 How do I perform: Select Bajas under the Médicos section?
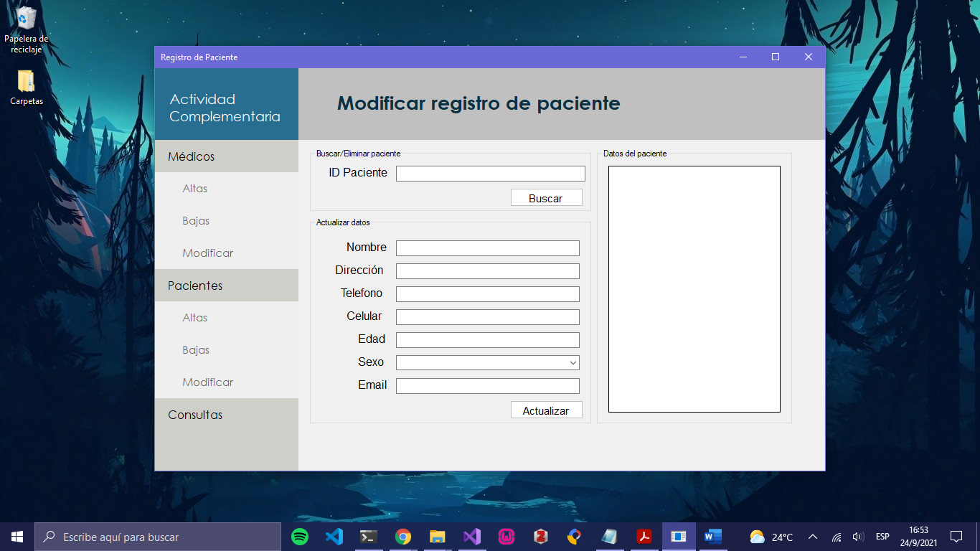coord(194,220)
